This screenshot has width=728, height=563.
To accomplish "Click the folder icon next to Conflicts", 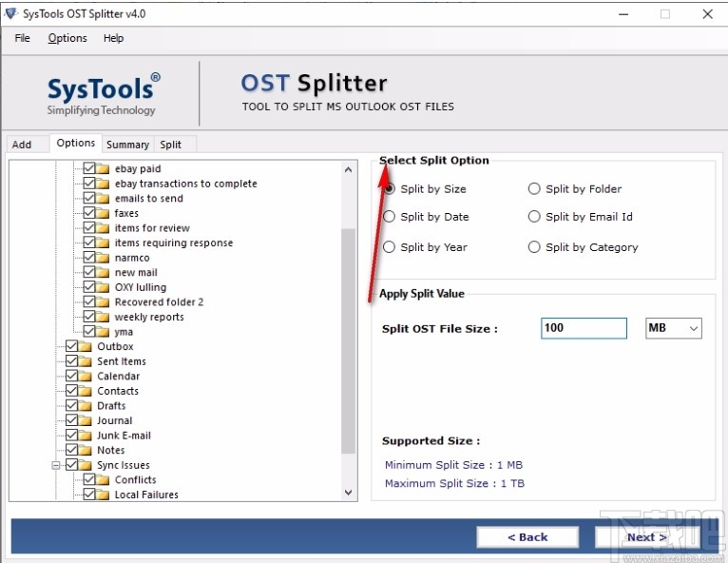I will [x=103, y=480].
